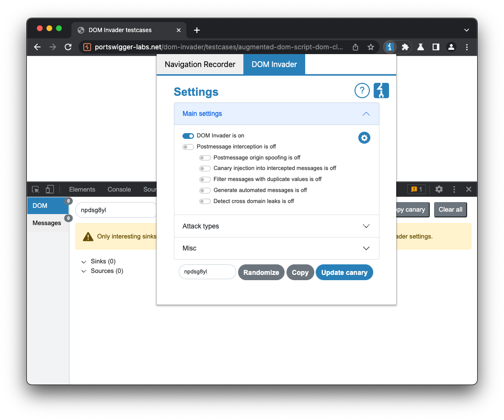
Task: Expand the Attack types section
Action: click(276, 226)
